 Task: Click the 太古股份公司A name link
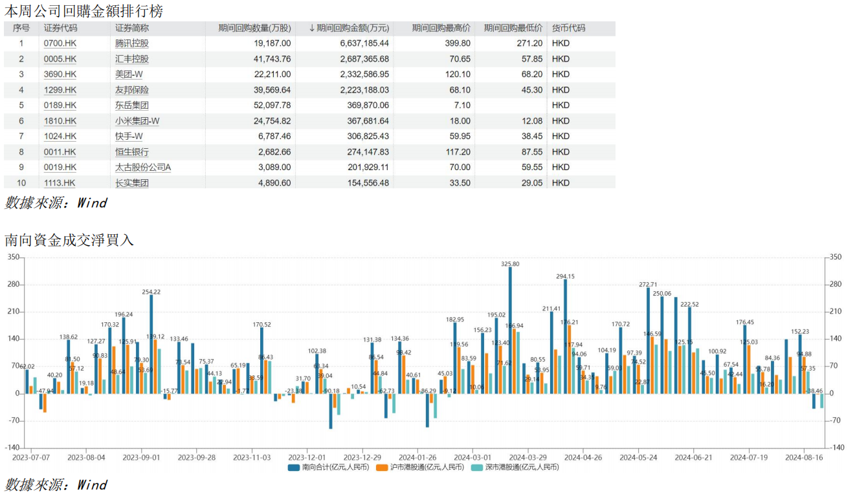pos(143,168)
